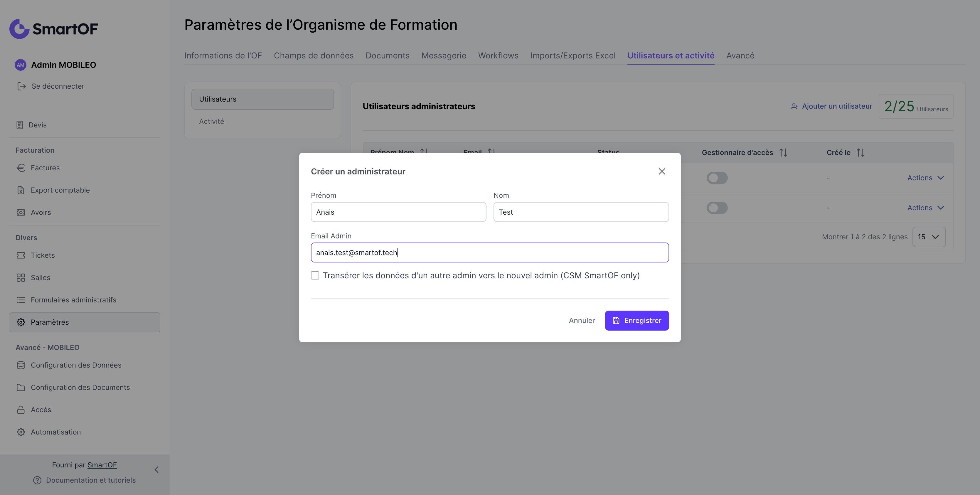Image resolution: width=980 pixels, height=495 pixels.
Task: Click the Export comptable file icon
Action: coord(21,190)
